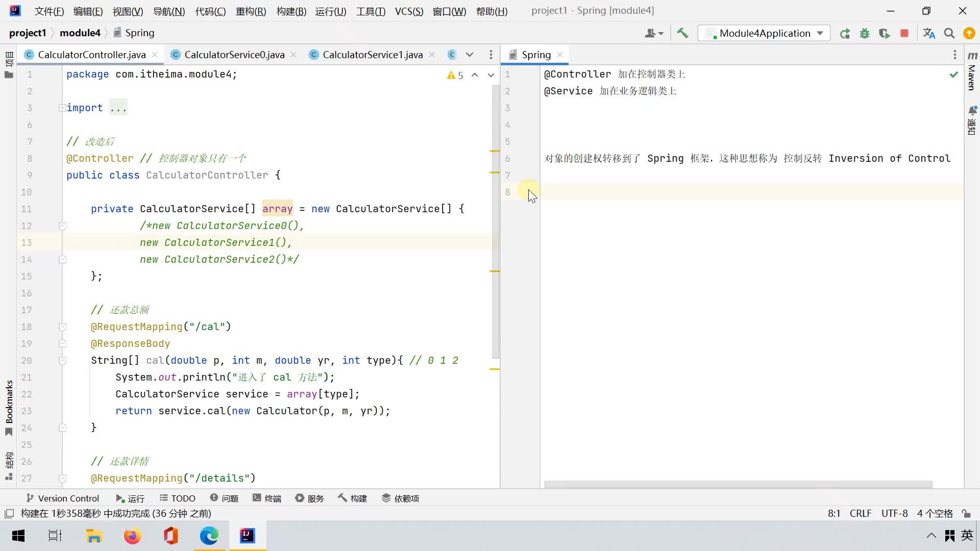Toggle tool window quick access icon in status bar
980x551 pixels.
[9, 513]
